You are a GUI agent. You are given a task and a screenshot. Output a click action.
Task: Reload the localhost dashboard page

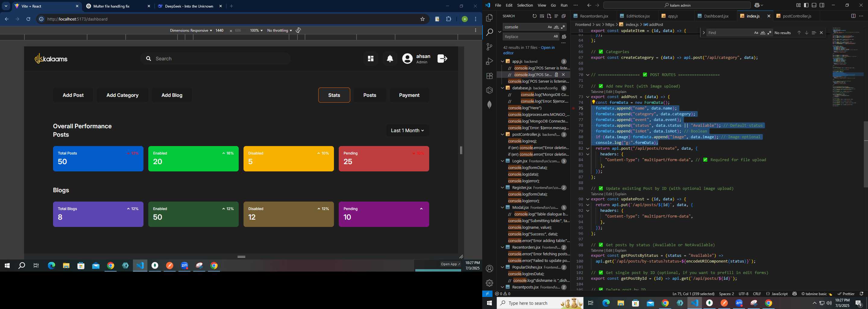[29, 19]
